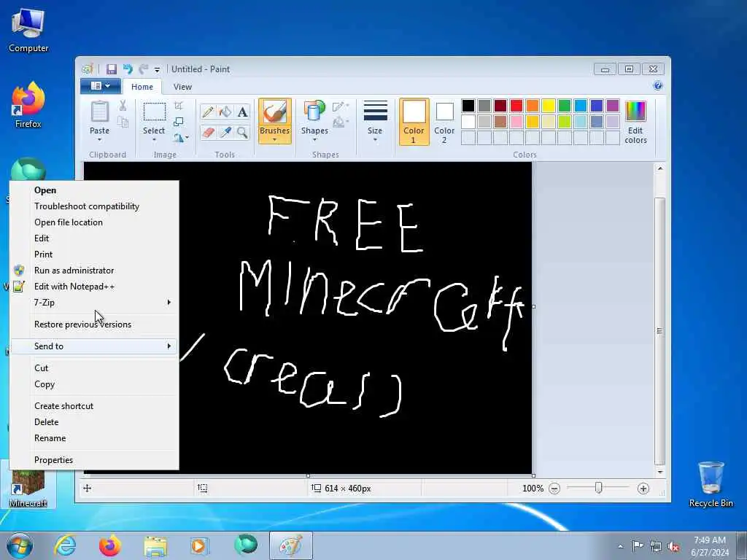Choose Delete in context menu
747x560 pixels.
click(94, 422)
